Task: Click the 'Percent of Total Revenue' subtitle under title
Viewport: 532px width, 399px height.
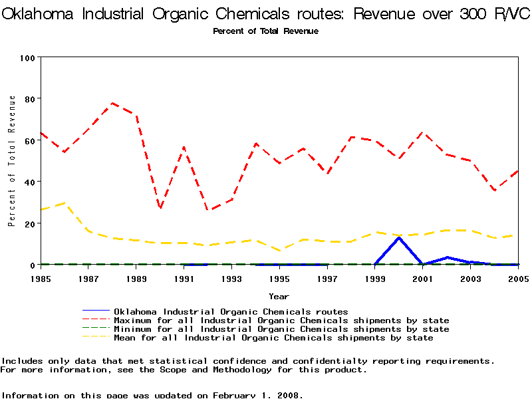Action: (x=265, y=31)
